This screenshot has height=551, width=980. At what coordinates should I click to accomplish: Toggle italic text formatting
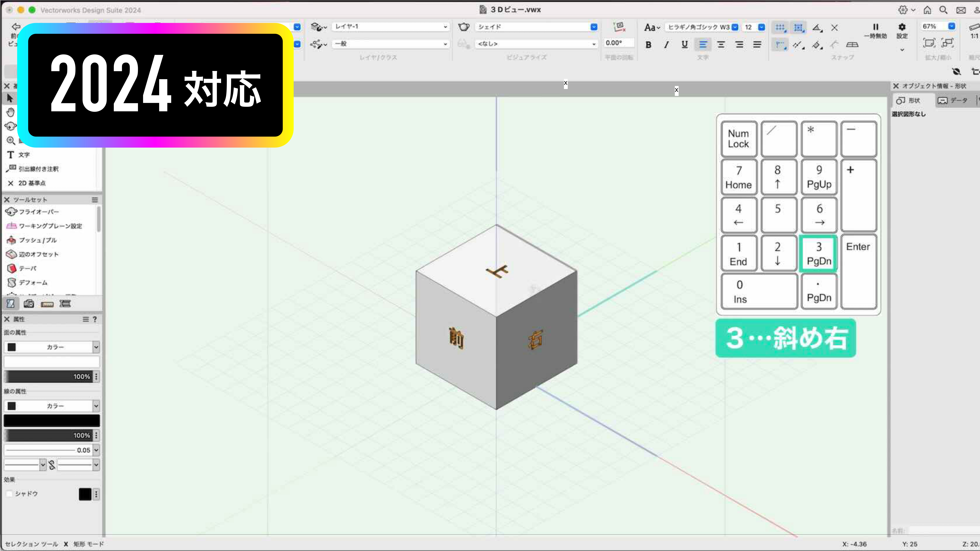pos(666,45)
